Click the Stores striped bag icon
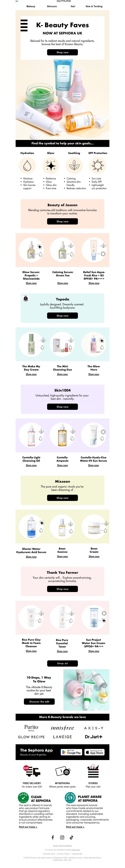The height and width of the screenshot is (868, 125). click(x=93, y=771)
